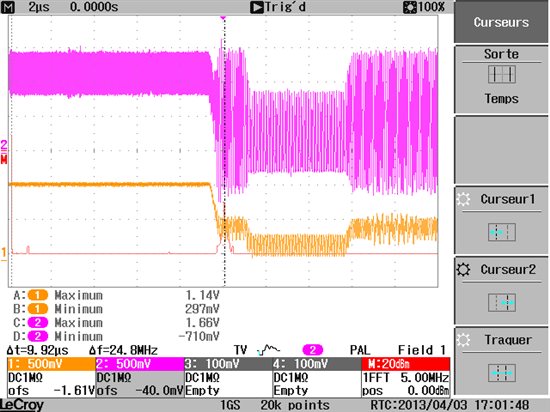550x412 pixels.
Task: Toggle the Curseur2 selection gear
Action: (463, 270)
